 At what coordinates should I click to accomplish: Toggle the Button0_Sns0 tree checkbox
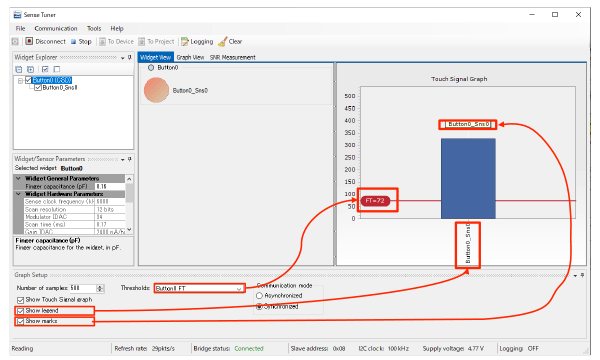point(38,88)
